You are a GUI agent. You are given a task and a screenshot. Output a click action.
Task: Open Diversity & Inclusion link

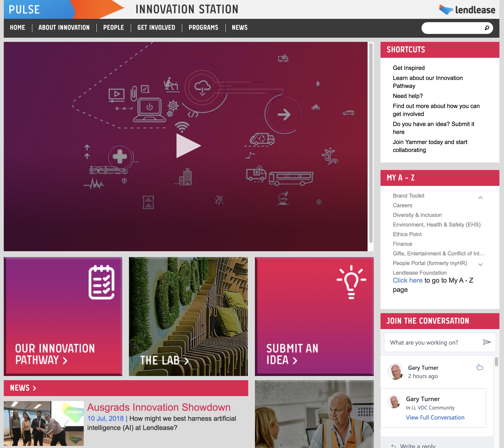tap(417, 215)
